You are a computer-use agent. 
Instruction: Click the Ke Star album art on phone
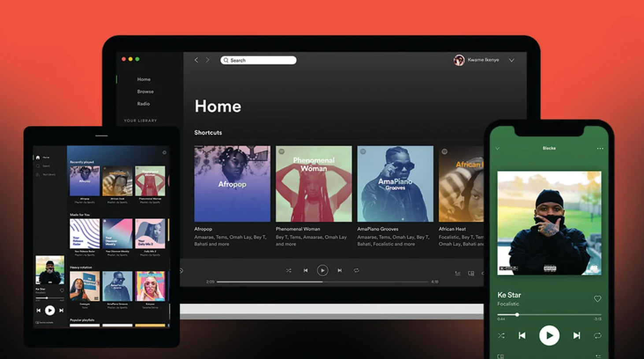pos(549,223)
